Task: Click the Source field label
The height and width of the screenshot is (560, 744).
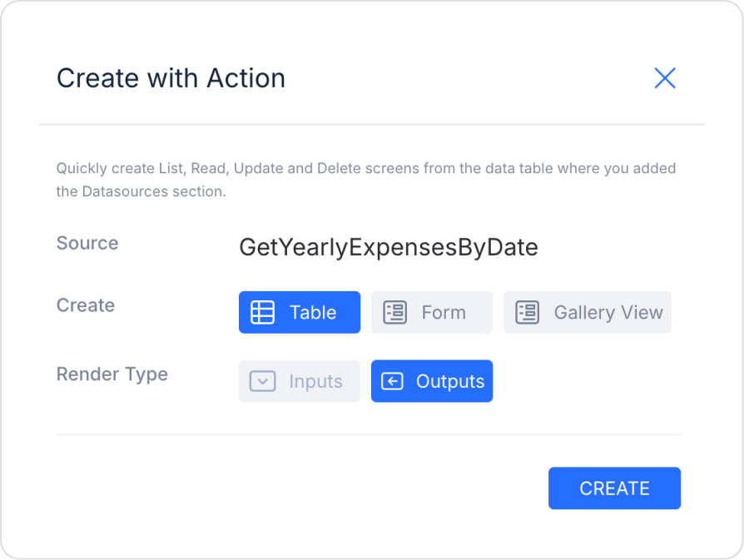Action: click(87, 243)
